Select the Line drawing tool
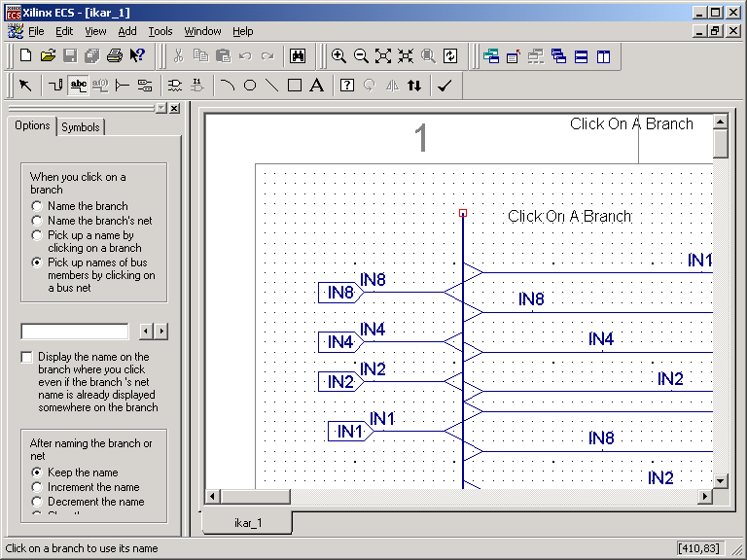The height and width of the screenshot is (560, 747). tap(272, 86)
